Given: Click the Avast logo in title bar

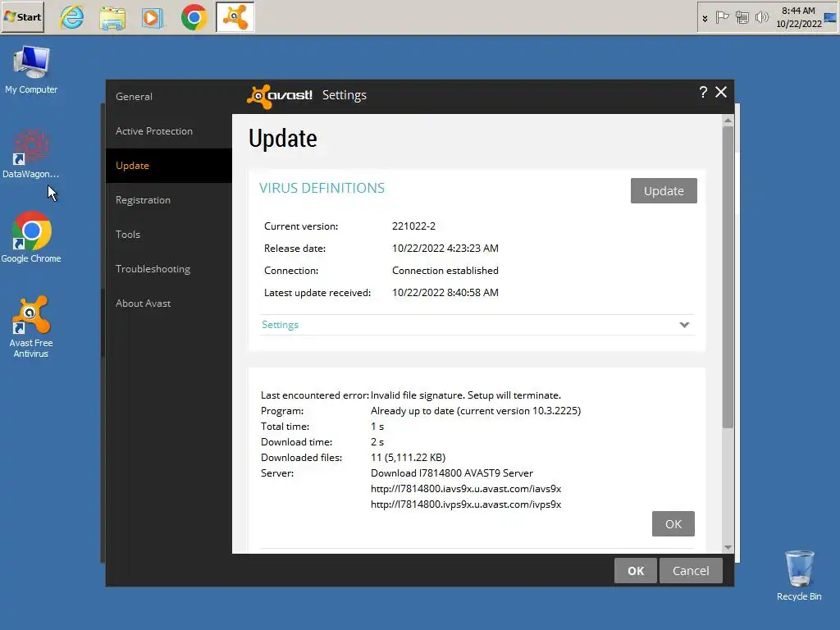Looking at the screenshot, I should (x=279, y=96).
